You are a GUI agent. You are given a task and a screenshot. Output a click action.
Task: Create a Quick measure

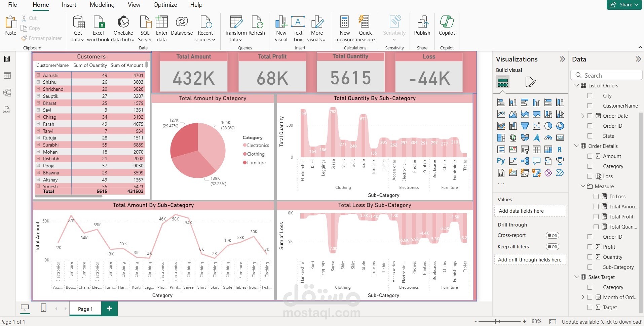(x=365, y=29)
